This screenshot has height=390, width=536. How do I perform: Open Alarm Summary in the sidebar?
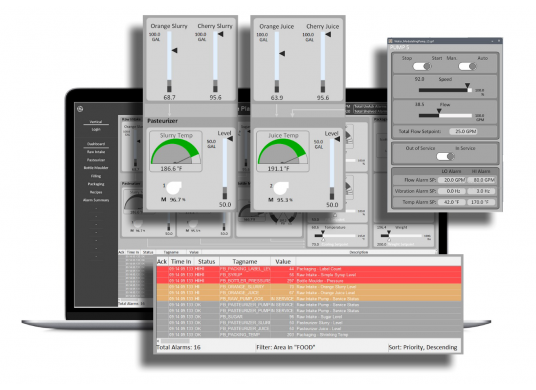pyautogui.click(x=96, y=200)
